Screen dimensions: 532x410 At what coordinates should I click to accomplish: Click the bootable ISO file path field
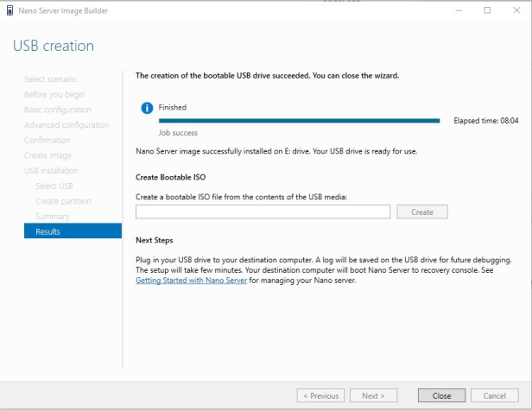point(263,211)
